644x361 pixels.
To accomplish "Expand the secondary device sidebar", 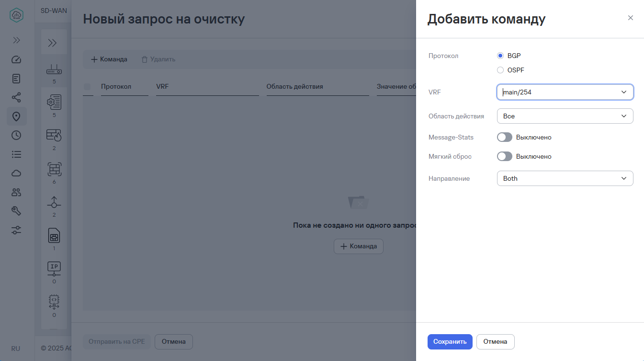I will 52,43.
